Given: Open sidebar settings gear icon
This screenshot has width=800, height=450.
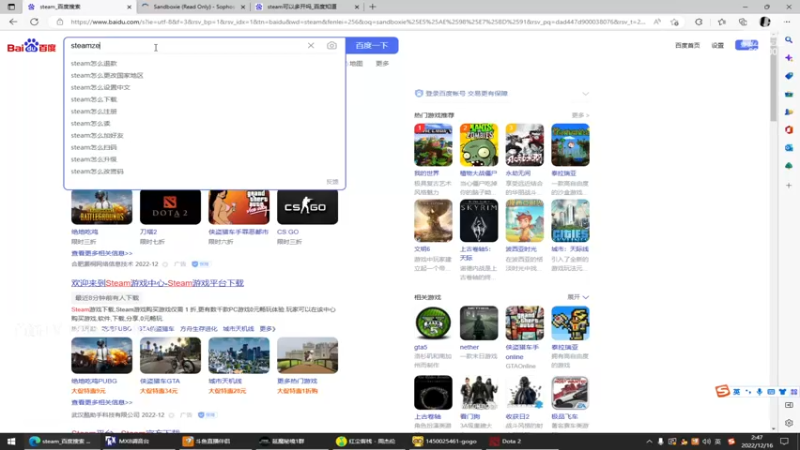Looking at the screenshot, I should click(789, 423).
